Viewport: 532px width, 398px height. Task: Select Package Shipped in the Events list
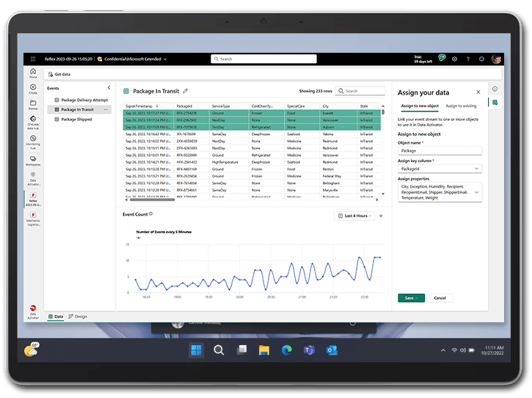point(76,119)
